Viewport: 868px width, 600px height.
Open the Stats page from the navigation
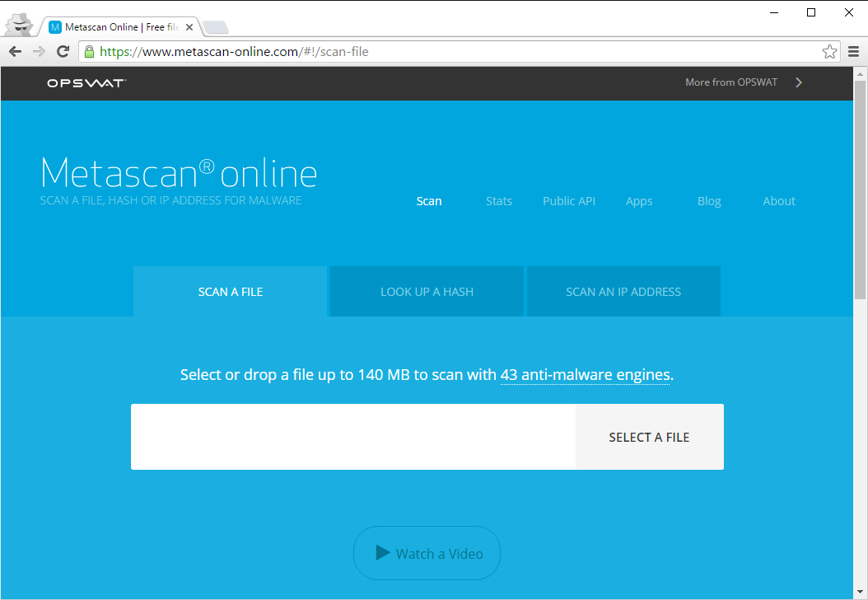tap(499, 201)
